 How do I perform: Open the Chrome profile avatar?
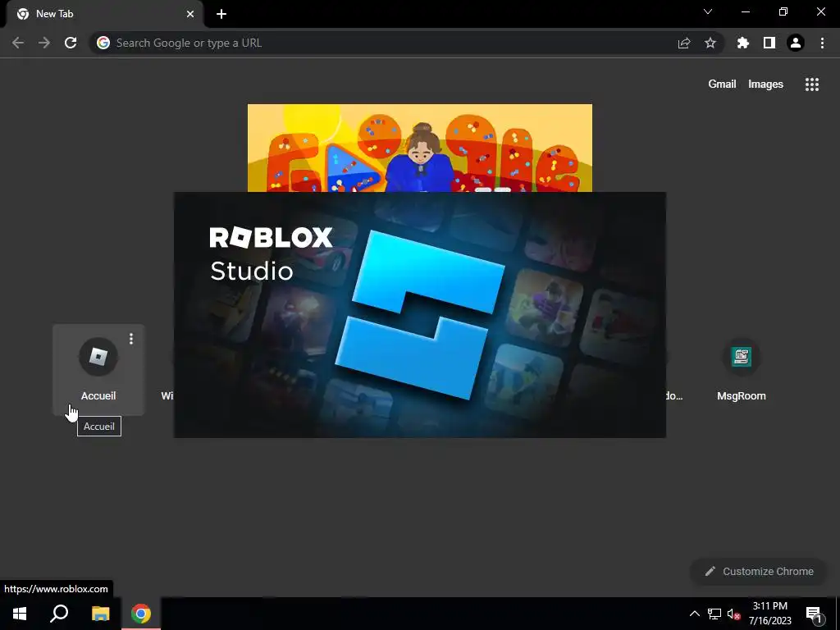tap(796, 43)
